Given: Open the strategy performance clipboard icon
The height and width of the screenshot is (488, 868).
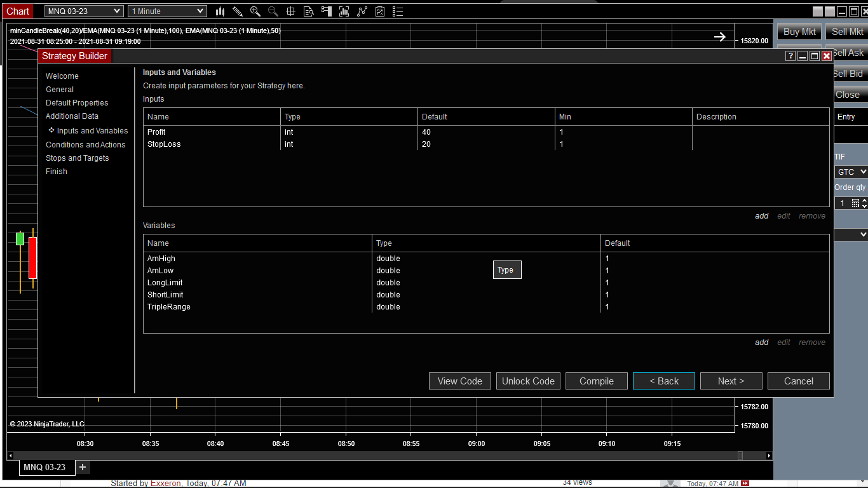Looking at the screenshot, I should pos(380,11).
